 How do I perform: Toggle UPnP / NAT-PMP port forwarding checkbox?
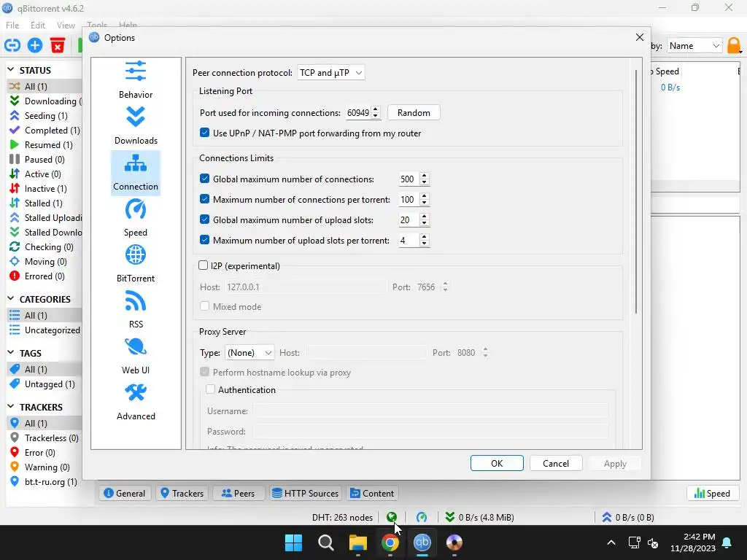click(x=204, y=133)
